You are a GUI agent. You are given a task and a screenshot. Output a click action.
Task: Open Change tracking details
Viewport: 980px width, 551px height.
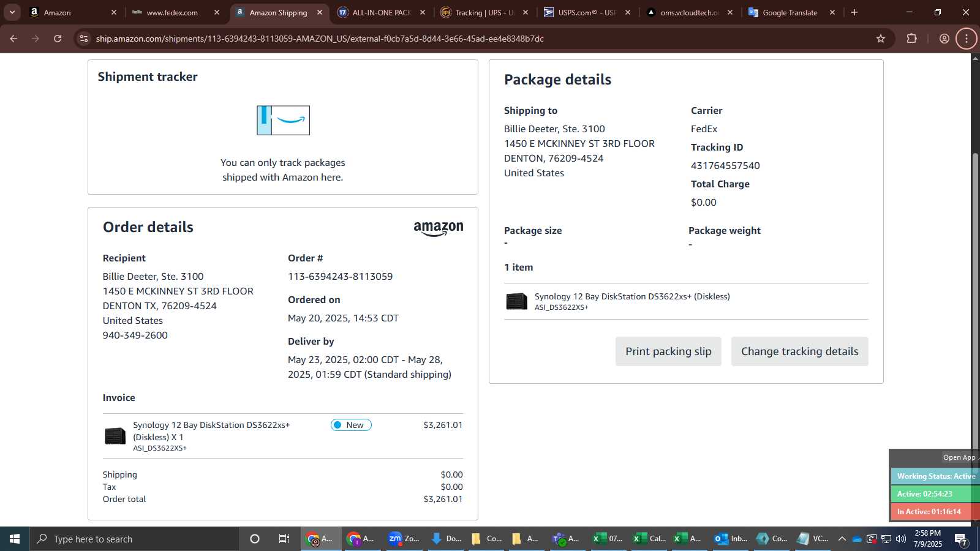[799, 351]
